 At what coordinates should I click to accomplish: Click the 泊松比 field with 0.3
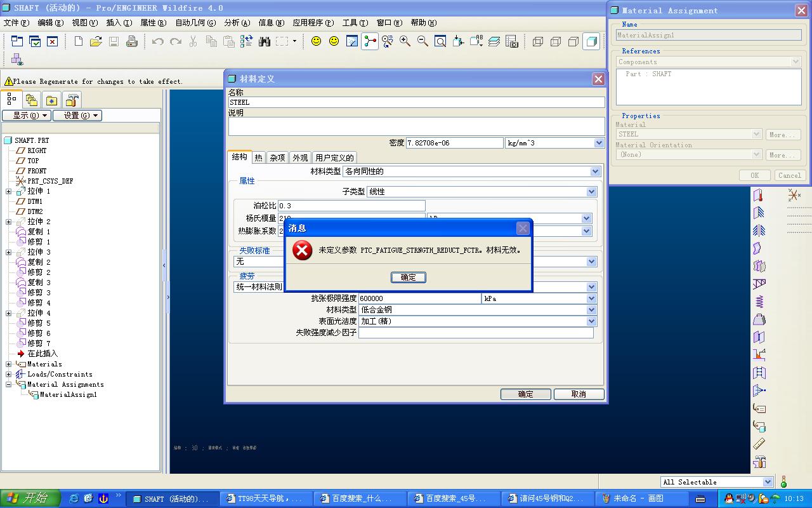[351, 206]
